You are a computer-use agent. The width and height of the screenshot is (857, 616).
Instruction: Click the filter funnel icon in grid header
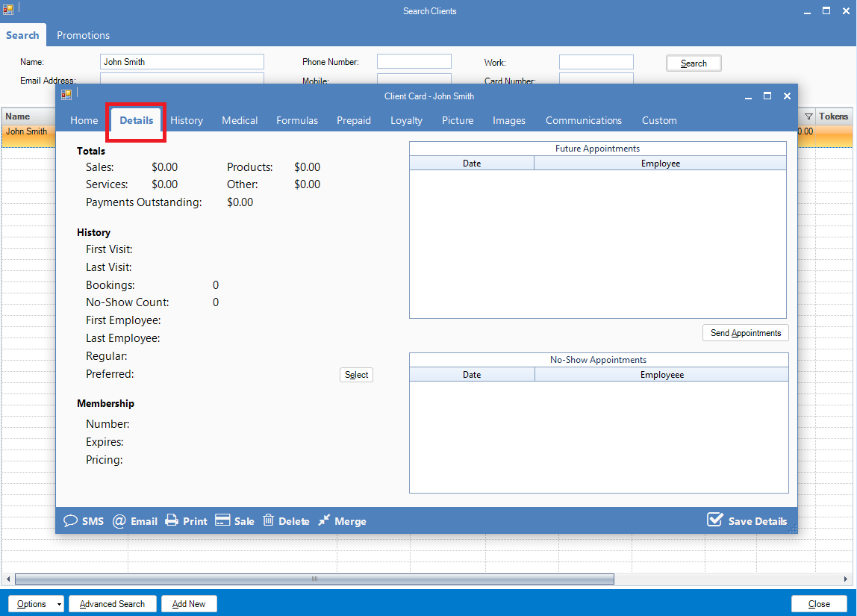[808, 116]
